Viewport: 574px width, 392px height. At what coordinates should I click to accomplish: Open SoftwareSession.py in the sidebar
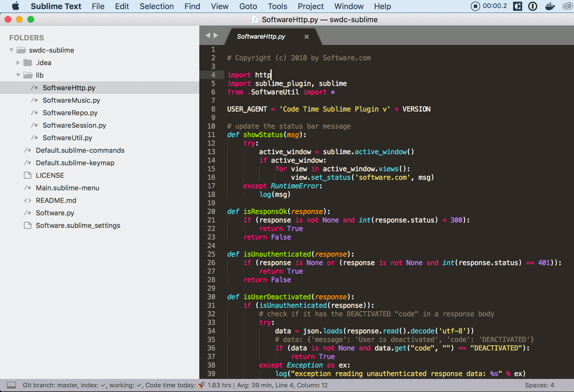74,125
